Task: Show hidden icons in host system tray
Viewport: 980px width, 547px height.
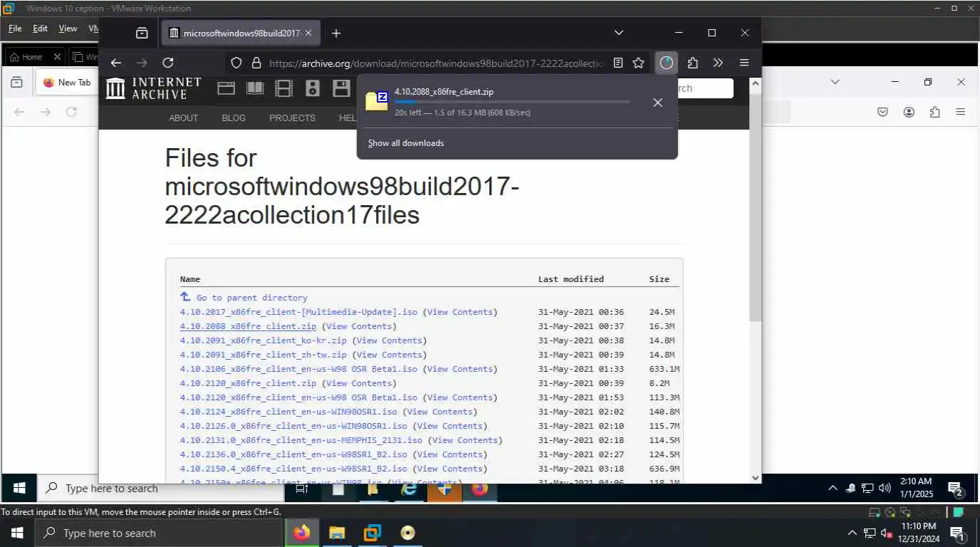Action: [x=852, y=533]
